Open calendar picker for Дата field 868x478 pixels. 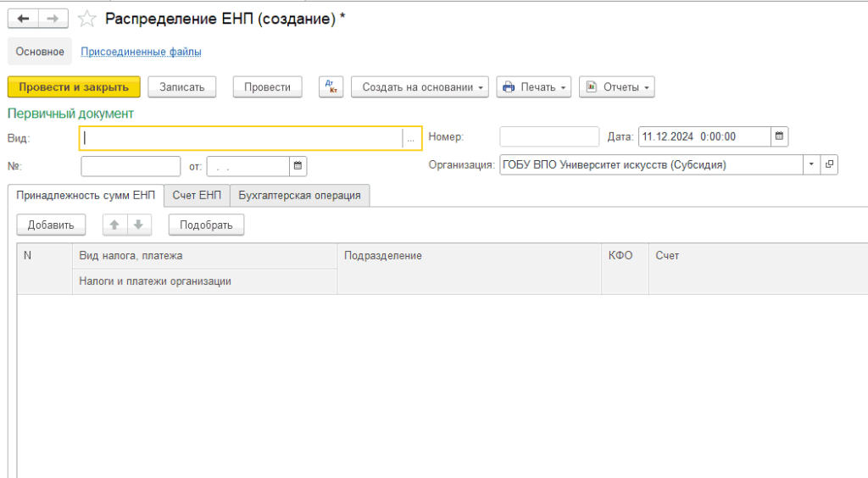point(780,136)
